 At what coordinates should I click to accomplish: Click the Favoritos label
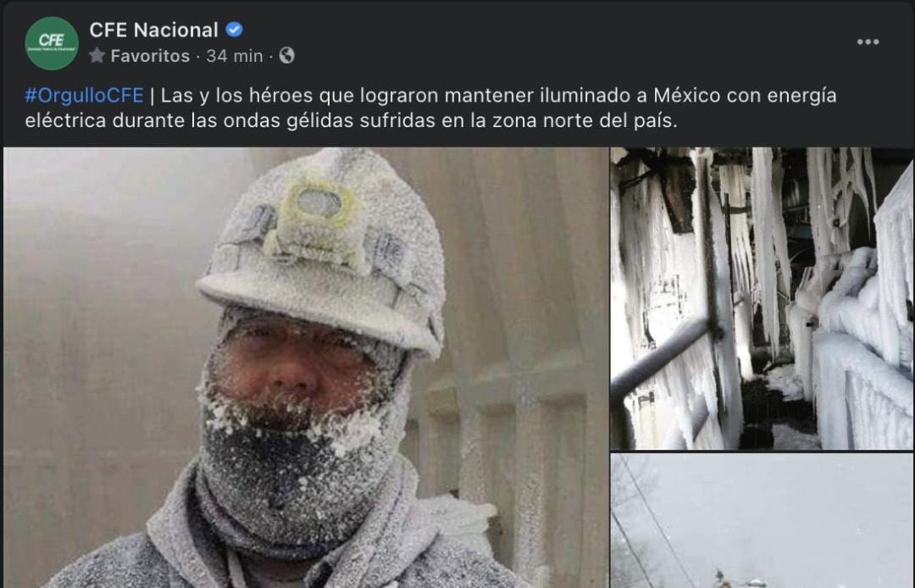coord(150,56)
